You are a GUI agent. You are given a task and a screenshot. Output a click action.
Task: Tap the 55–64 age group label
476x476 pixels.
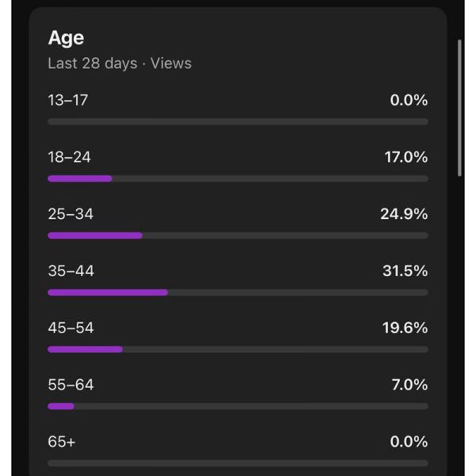(71, 384)
